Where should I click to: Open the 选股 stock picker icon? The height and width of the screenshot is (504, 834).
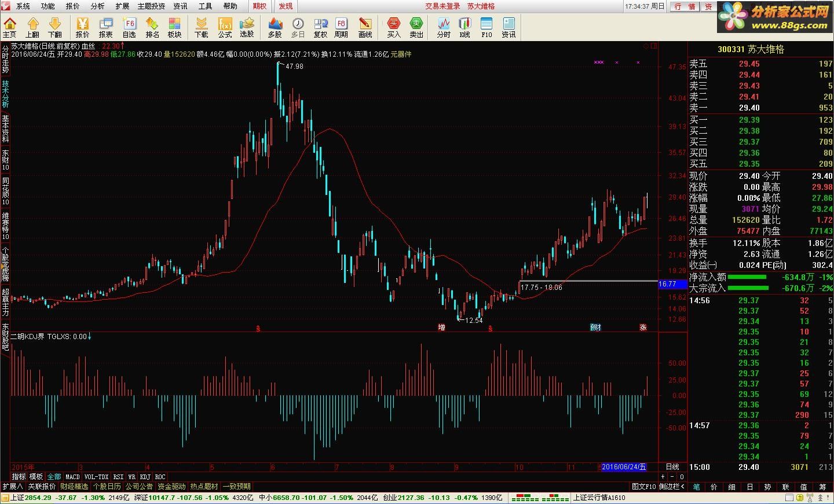tap(247, 27)
